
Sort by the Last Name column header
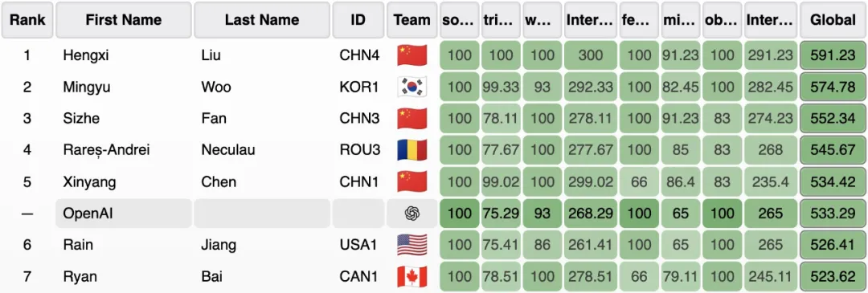(262, 20)
